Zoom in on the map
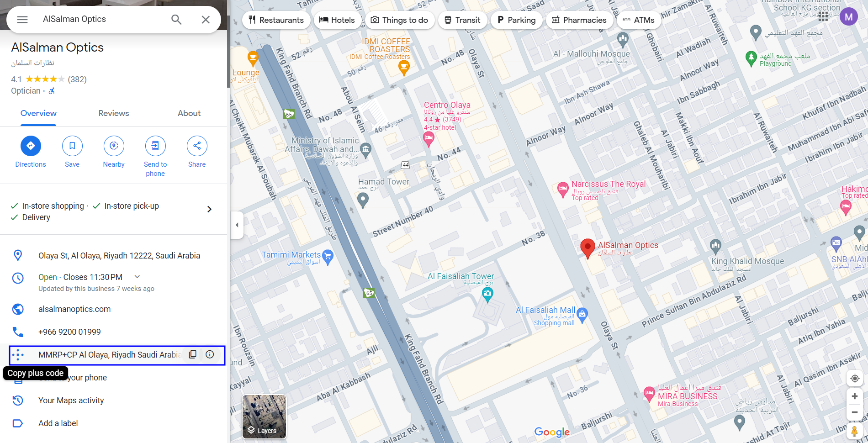The height and width of the screenshot is (443, 868). click(x=854, y=396)
